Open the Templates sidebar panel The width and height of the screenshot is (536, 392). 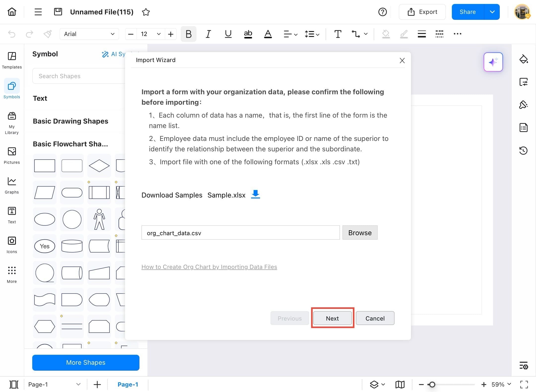pos(12,60)
